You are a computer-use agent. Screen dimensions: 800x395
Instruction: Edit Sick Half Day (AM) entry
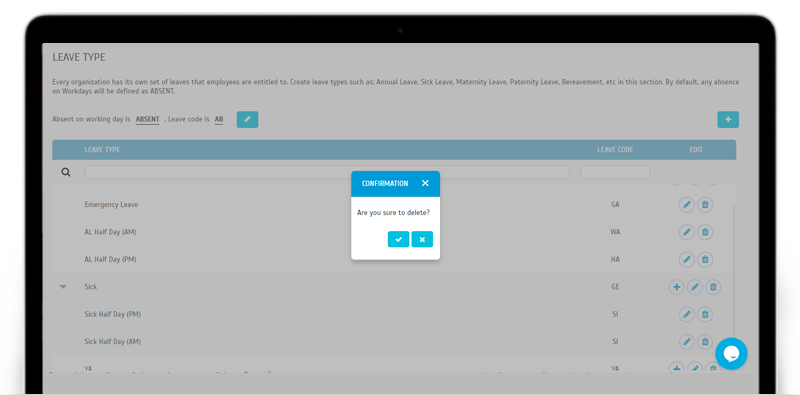(687, 341)
